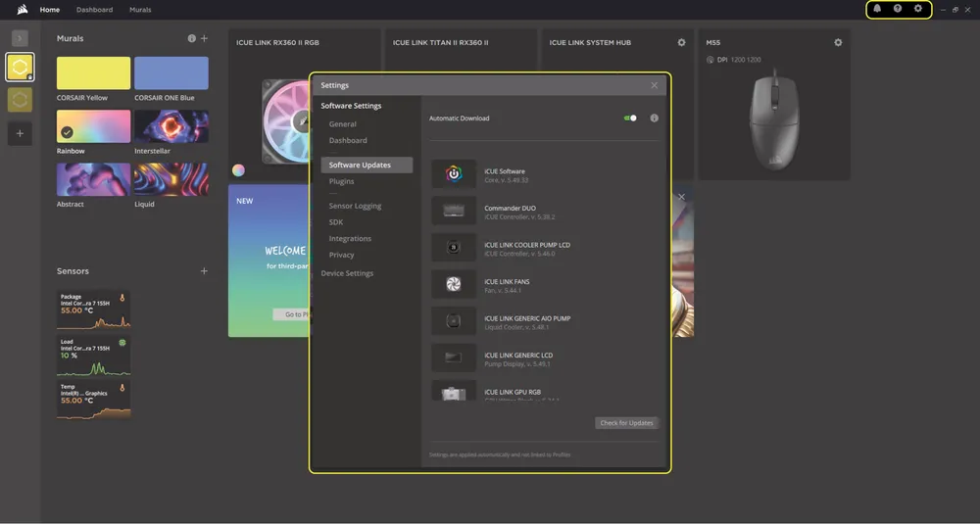Click the Package sensor thermometer icon
Screen dimensions: 980x524
pyautogui.click(x=122, y=298)
